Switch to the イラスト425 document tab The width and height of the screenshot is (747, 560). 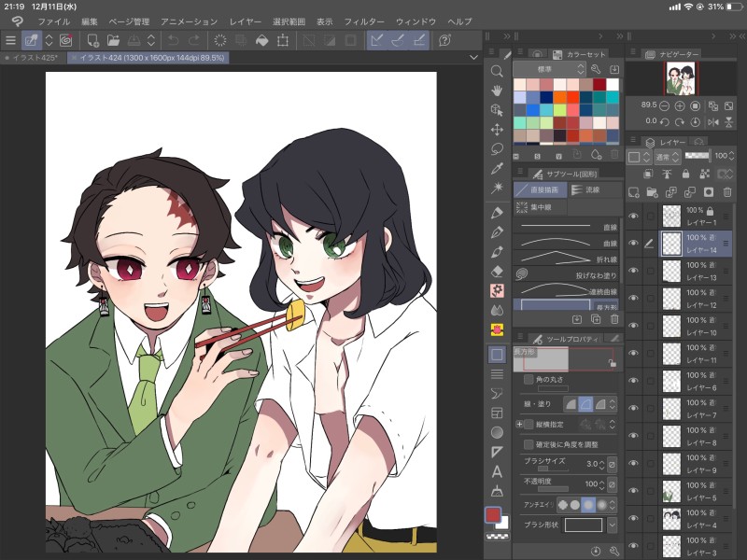coord(33,58)
